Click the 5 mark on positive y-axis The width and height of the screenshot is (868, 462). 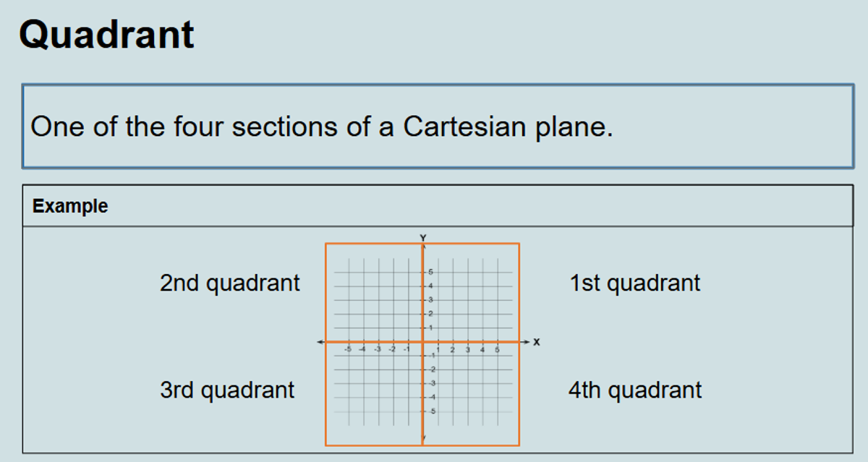tap(430, 272)
